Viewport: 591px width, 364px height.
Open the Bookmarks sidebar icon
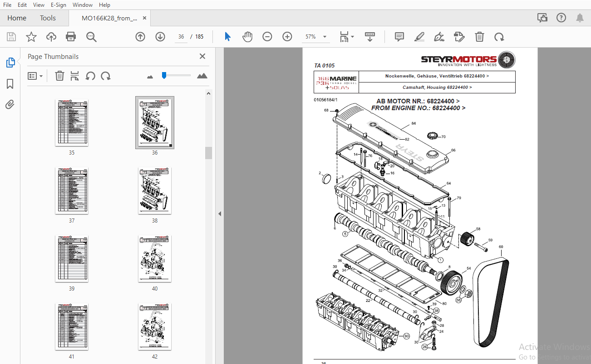coord(10,84)
